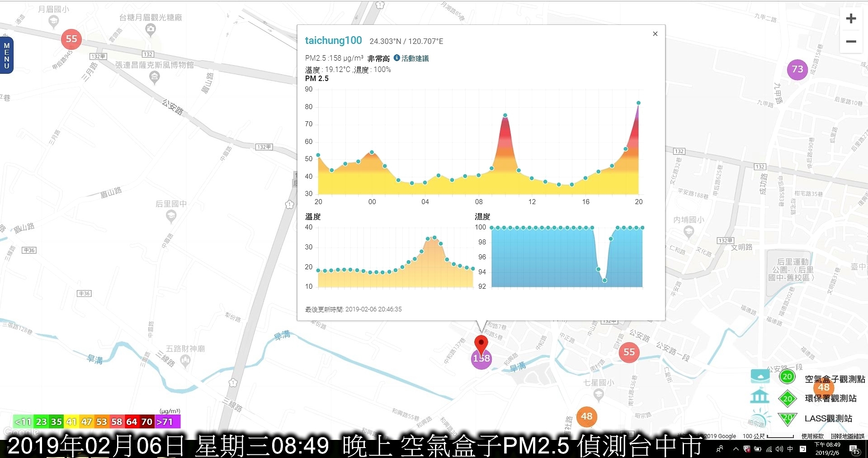Zoom in the map with plus button
This screenshot has height=458, width=868.
pyautogui.click(x=851, y=19)
